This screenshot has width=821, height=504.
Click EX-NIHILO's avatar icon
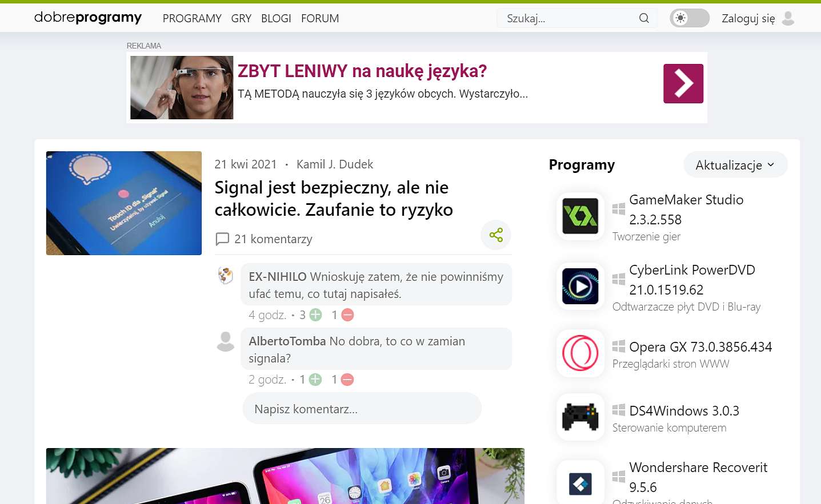[226, 276]
